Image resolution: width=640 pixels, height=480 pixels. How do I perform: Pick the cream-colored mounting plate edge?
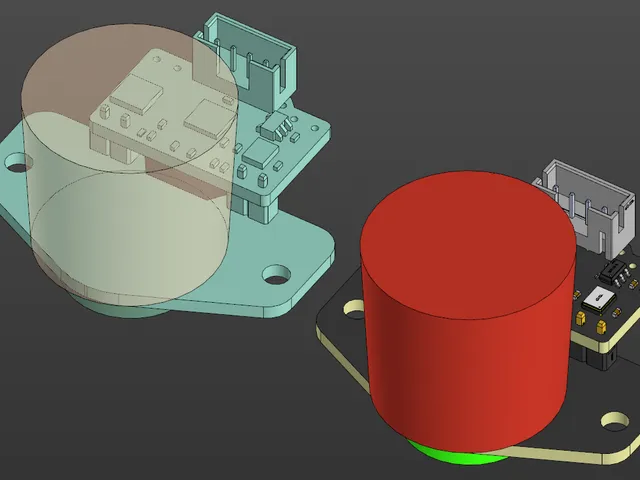[x=571, y=454]
